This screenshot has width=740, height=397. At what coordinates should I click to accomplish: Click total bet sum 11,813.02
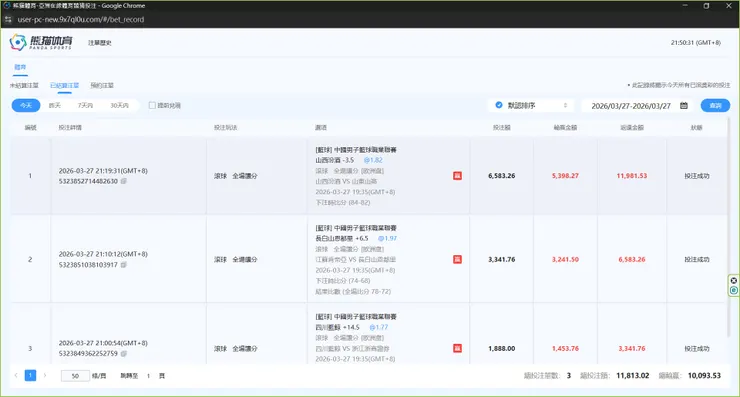pos(633,376)
